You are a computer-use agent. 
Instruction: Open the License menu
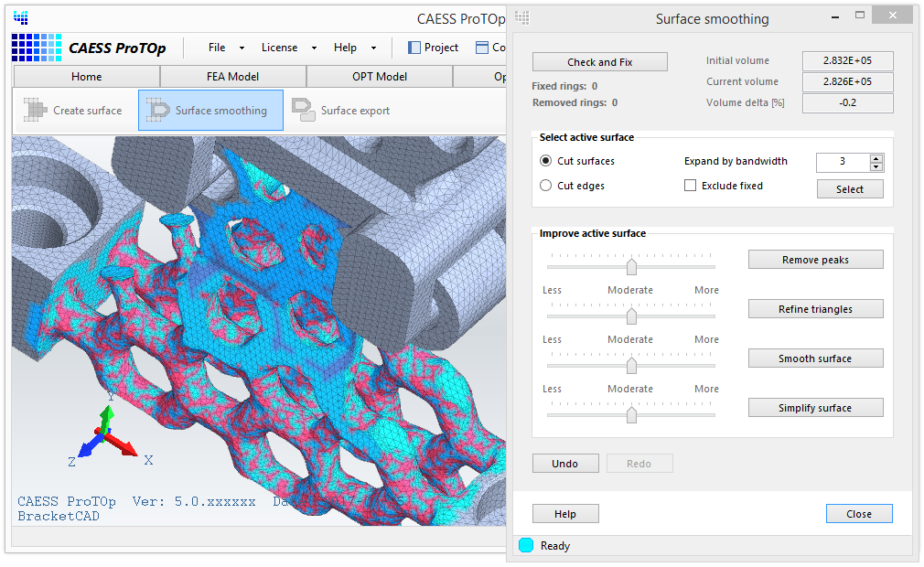pyautogui.click(x=279, y=48)
